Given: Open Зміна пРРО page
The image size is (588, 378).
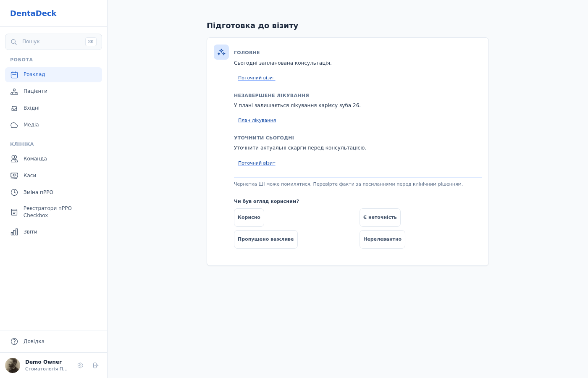Looking at the screenshot, I should [x=53, y=192].
